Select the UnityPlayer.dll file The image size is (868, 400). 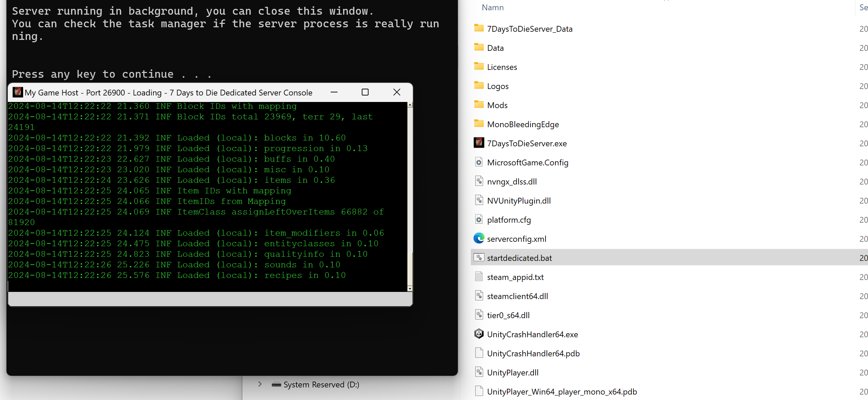click(x=513, y=372)
